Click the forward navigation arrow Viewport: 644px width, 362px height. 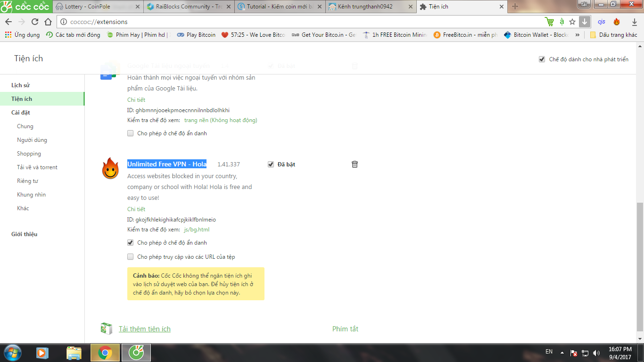(22, 22)
